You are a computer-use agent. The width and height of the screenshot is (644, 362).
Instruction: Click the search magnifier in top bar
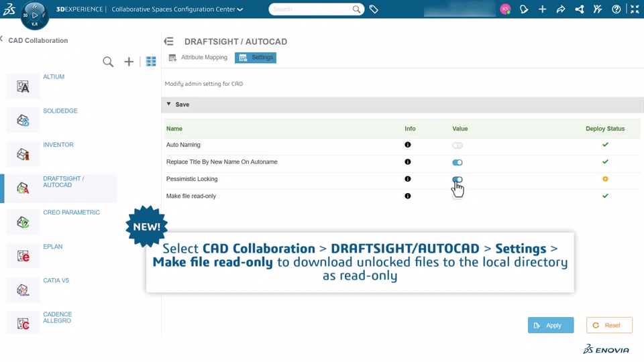coord(356,9)
